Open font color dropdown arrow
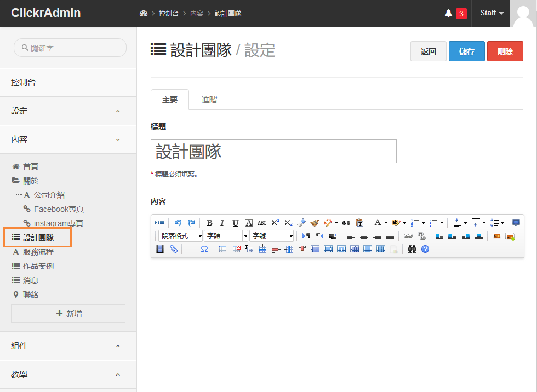The height and width of the screenshot is (392, 537). [x=386, y=223]
